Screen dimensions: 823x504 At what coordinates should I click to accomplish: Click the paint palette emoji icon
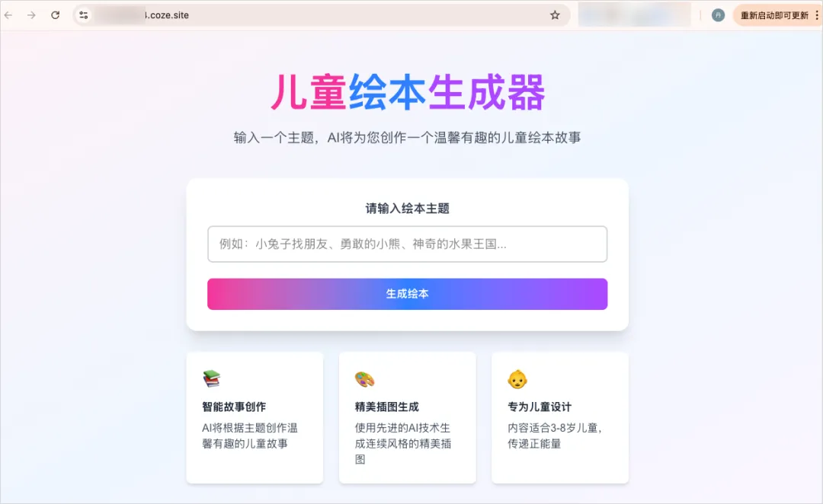point(364,378)
